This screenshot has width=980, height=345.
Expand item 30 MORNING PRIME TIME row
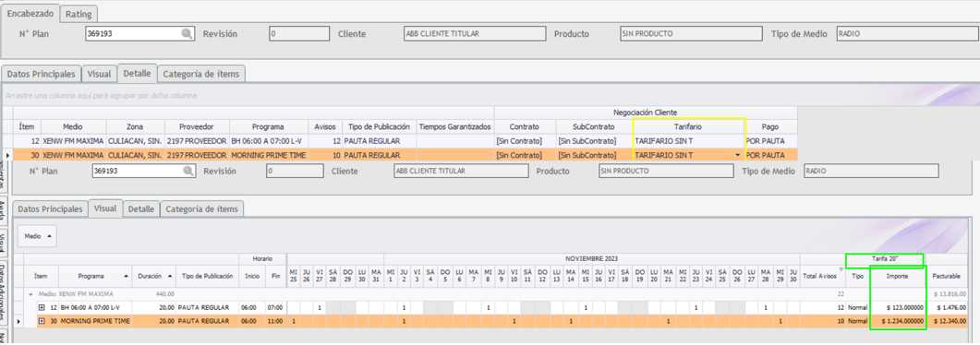42,321
